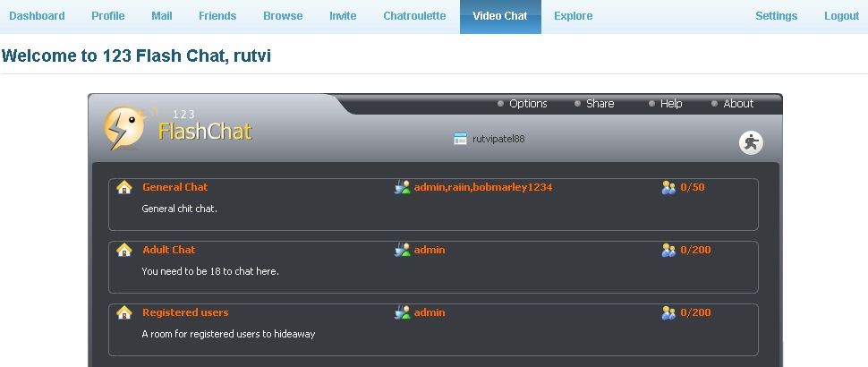Click the 0/200 count for Registered users
Image resolution: width=868 pixels, height=367 pixels.
click(696, 312)
